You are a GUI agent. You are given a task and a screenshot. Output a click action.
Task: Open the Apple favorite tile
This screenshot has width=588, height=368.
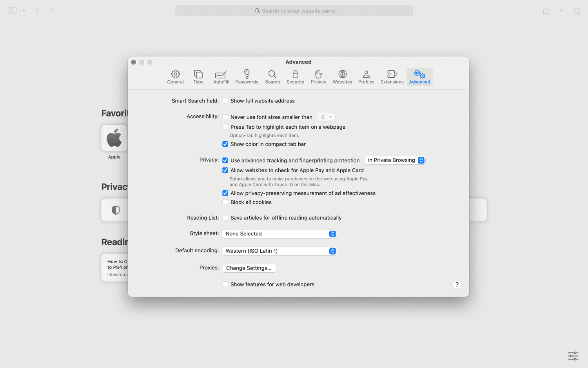[114, 138]
